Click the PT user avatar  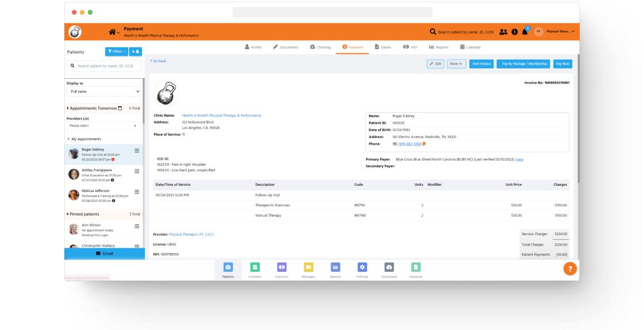tap(538, 32)
